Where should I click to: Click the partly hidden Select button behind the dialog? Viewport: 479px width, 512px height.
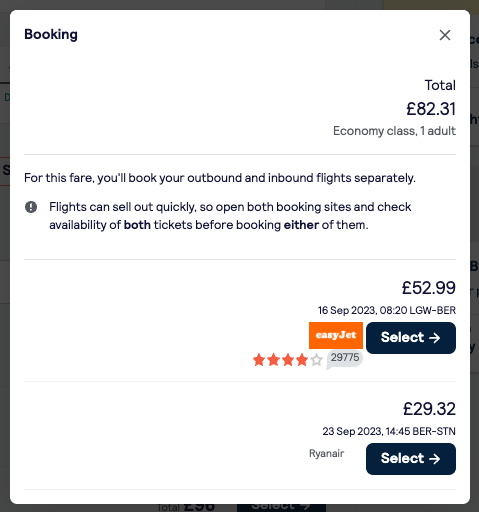coord(281,508)
